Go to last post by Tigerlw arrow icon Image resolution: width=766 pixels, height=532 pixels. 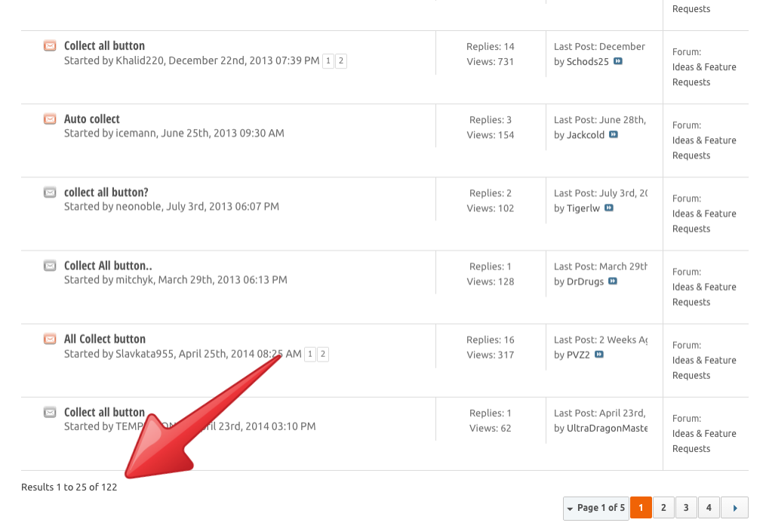609,208
